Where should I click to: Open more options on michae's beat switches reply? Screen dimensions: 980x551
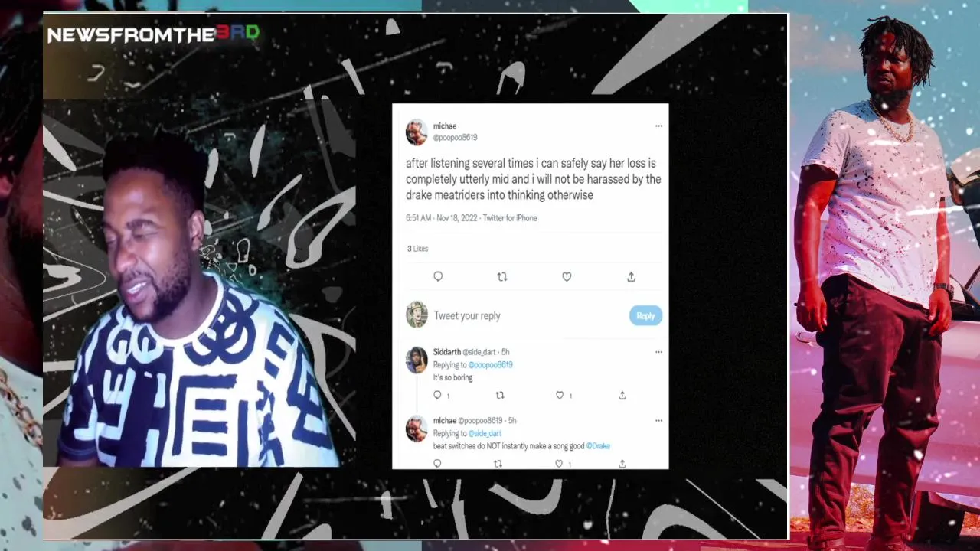tap(658, 420)
